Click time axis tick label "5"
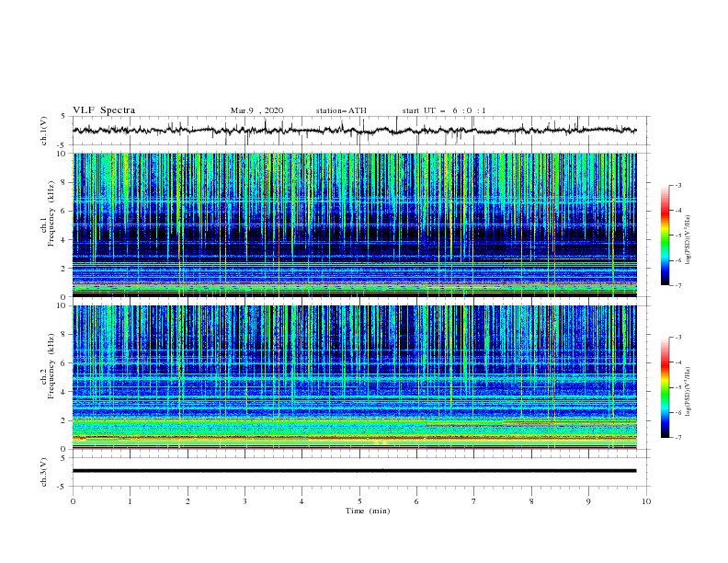The height and width of the screenshot is (563, 728). pyautogui.click(x=359, y=501)
